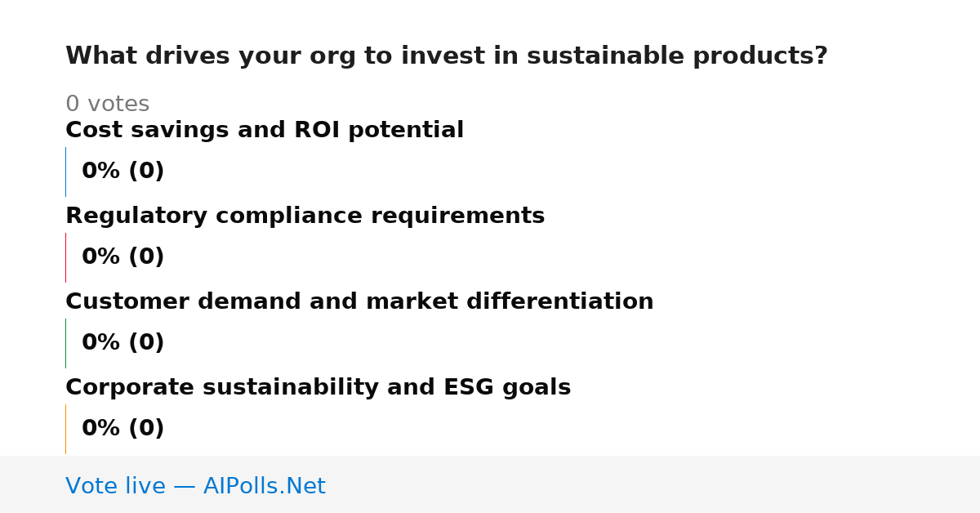
Task: Click the 'Vote live — AIPolls.Net' link
Action: click(x=195, y=486)
